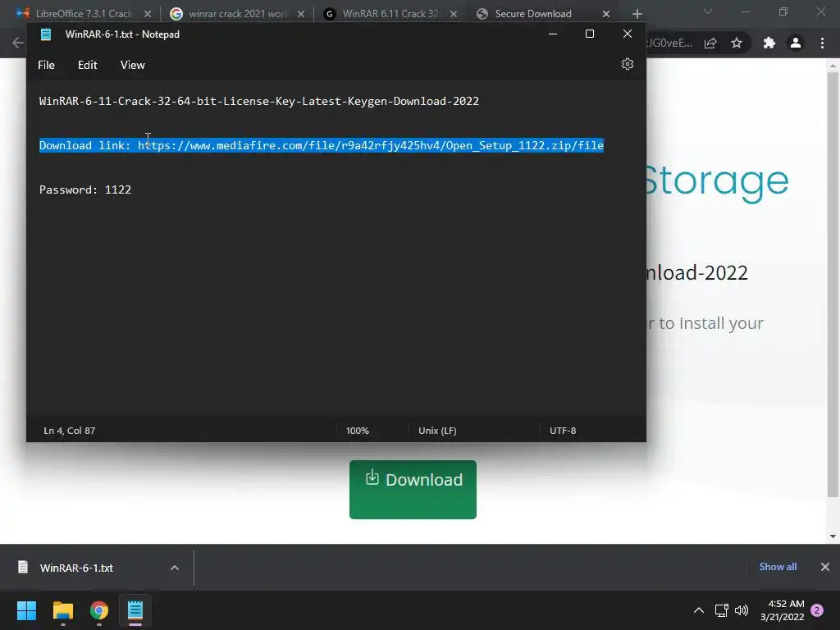Click UTF-8 encoding indicator
Image resolution: width=840 pixels, height=630 pixels.
pyautogui.click(x=563, y=431)
